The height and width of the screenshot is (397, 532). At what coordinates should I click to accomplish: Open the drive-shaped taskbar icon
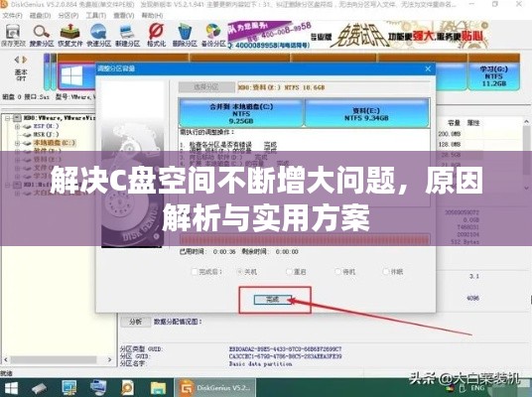pyautogui.click(x=40, y=388)
